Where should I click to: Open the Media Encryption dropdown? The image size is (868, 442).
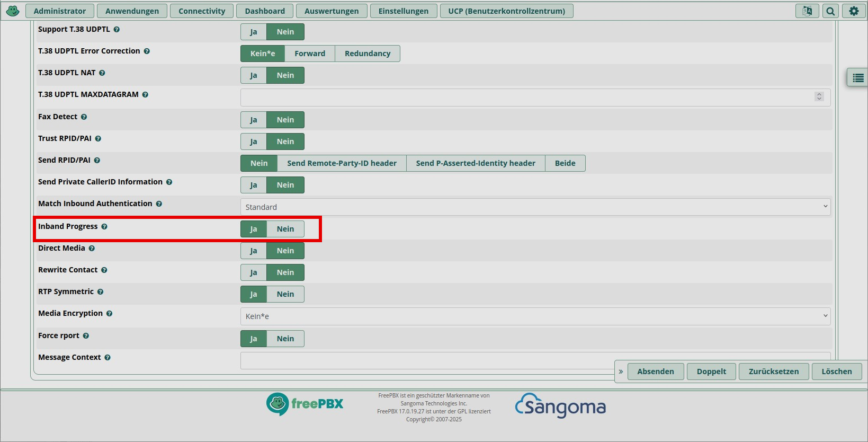tap(535, 316)
